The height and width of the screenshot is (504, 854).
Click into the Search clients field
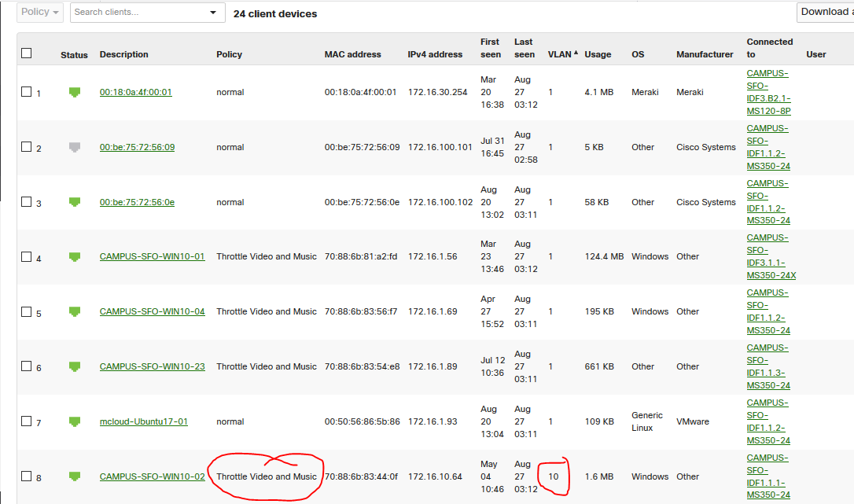click(x=138, y=13)
